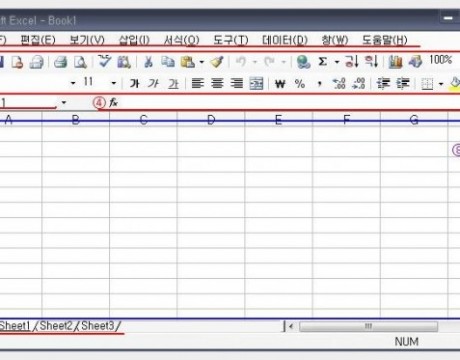Click the Undo arrow icon
The image size is (460, 360).
pyautogui.click(x=241, y=62)
